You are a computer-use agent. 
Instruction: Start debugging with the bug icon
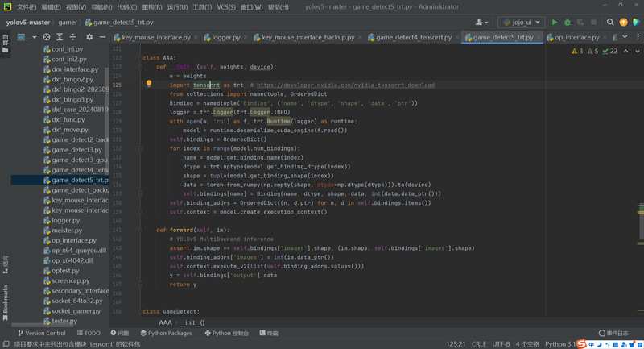[568, 23]
